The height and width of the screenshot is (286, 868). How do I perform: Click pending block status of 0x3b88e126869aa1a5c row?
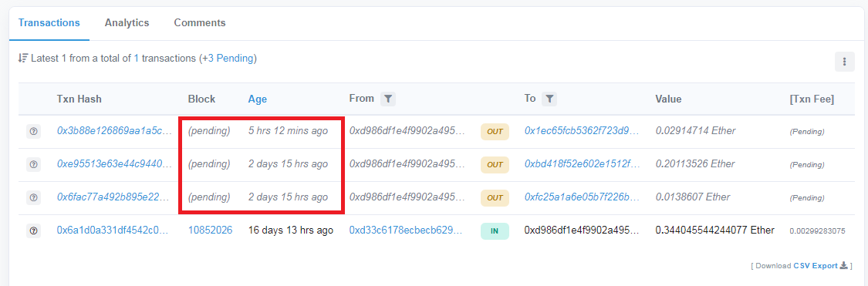tap(209, 131)
